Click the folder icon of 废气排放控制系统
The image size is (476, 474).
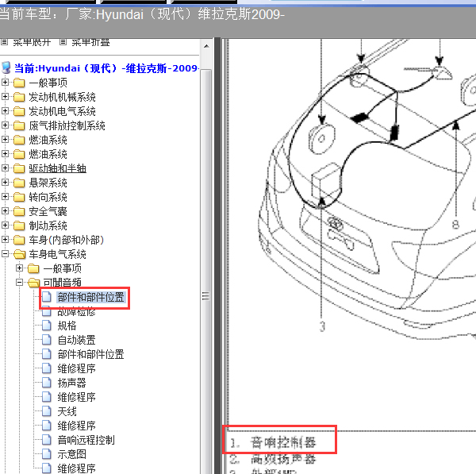click(x=19, y=125)
